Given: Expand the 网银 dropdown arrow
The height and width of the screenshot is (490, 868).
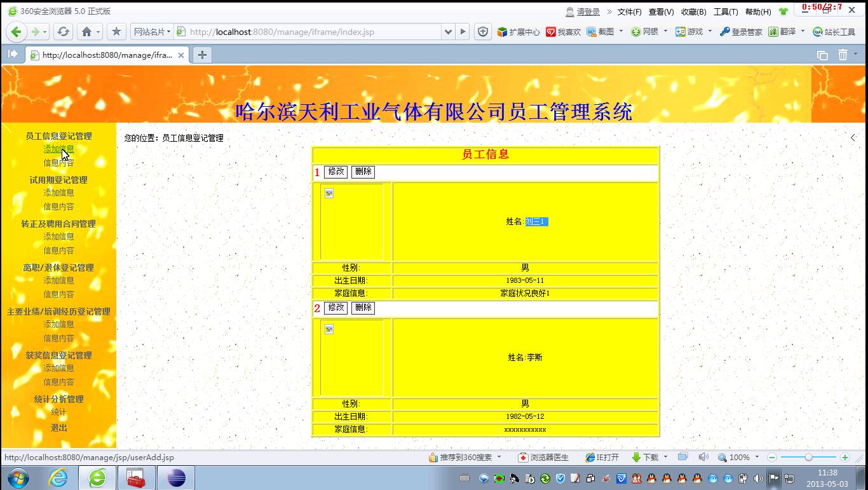Looking at the screenshot, I should click(665, 31).
